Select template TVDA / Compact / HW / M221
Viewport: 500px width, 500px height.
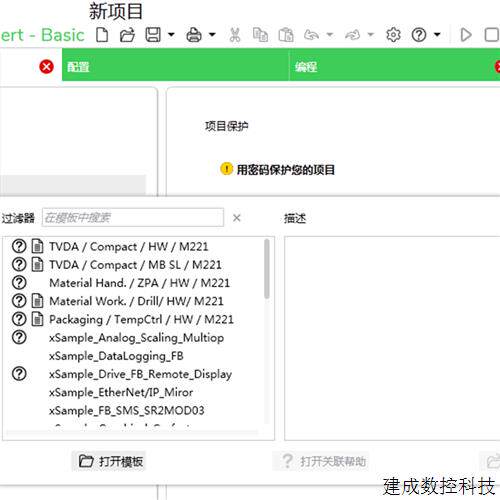click(x=129, y=247)
